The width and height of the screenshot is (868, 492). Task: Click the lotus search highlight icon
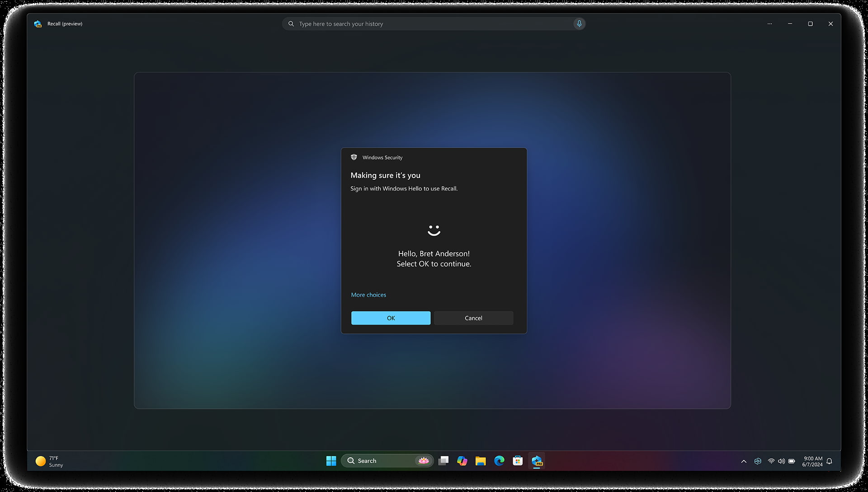(x=424, y=461)
